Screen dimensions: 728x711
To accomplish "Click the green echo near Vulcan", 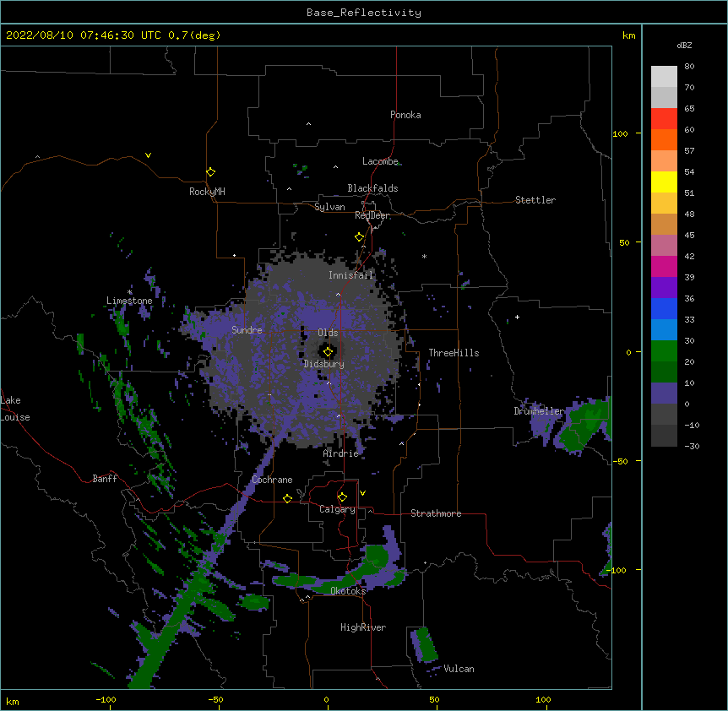I will (x=426, y=644).
